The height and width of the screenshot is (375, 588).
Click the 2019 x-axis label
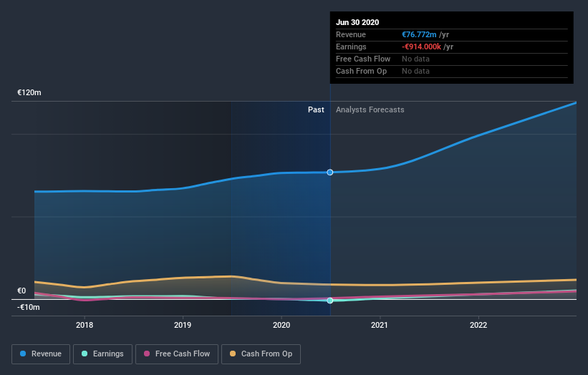(183, 325)
